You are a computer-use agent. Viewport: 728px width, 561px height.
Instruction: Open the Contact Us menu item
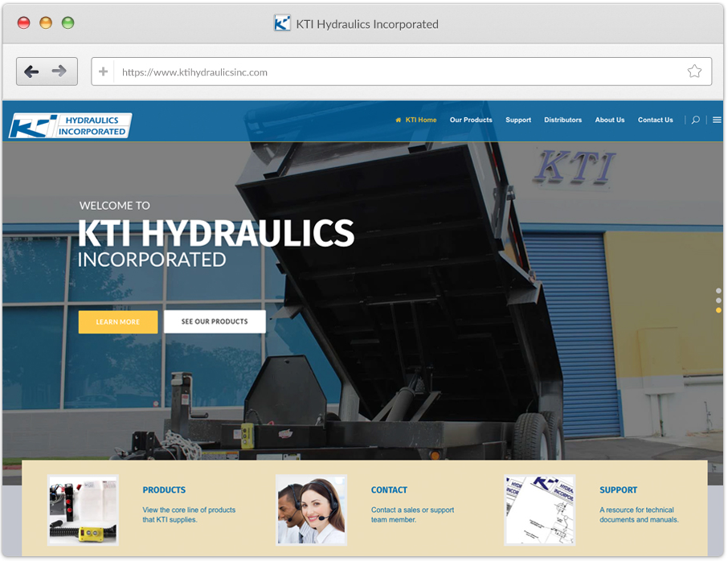tap(655, 120)
